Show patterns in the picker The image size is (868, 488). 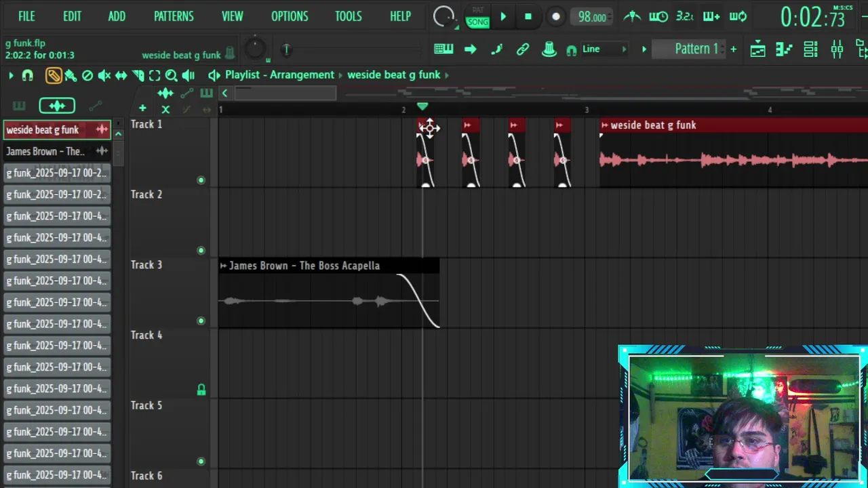click(19, 106)
